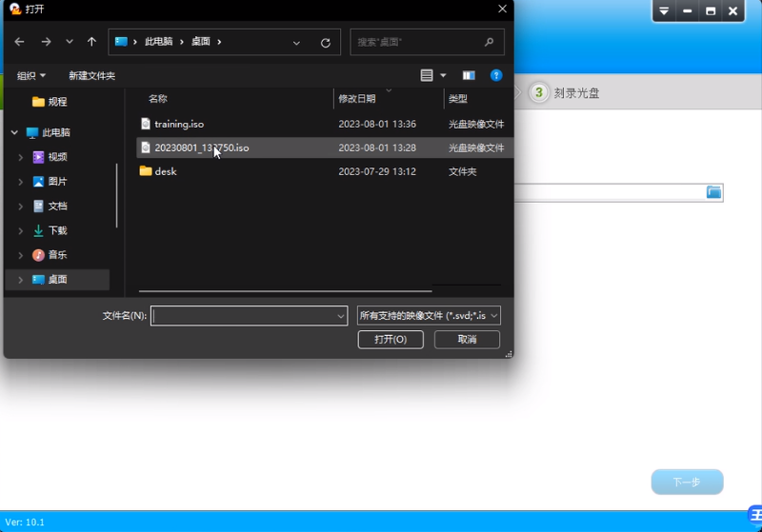Go forward in the Open dialog

click(46, 42)
